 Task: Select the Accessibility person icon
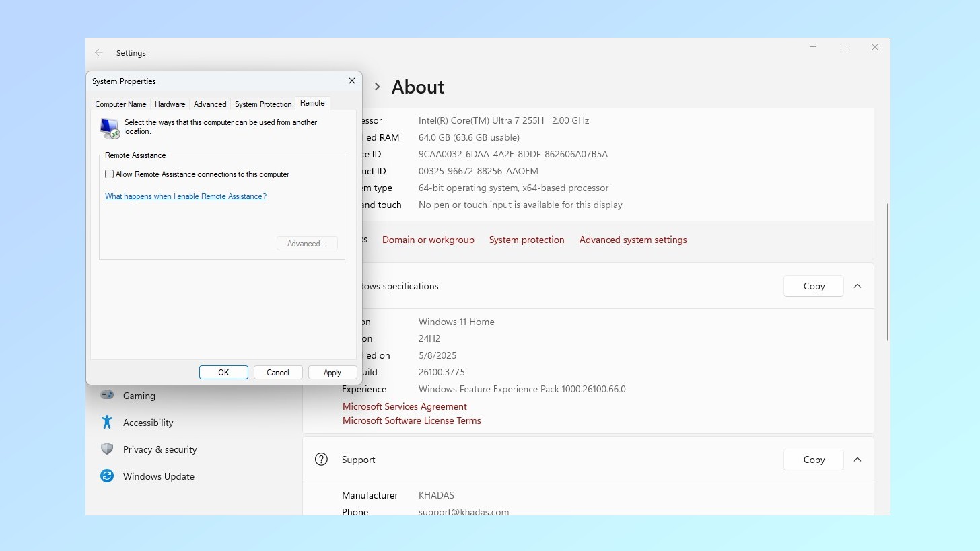106,423
